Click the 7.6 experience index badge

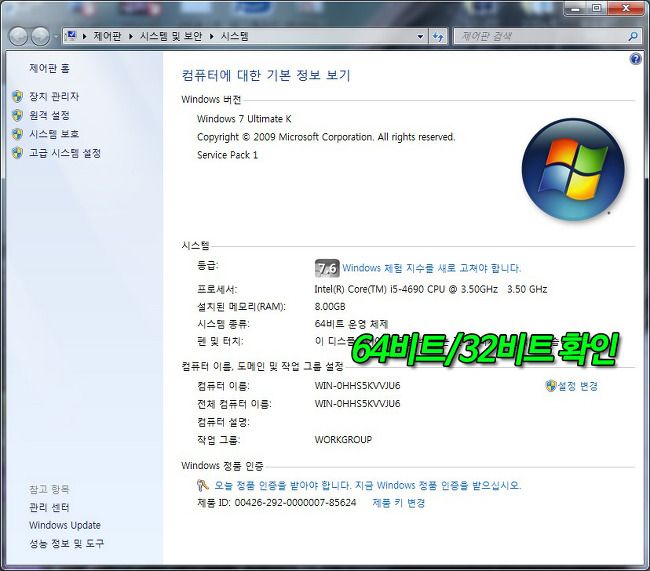pos(327,268)
